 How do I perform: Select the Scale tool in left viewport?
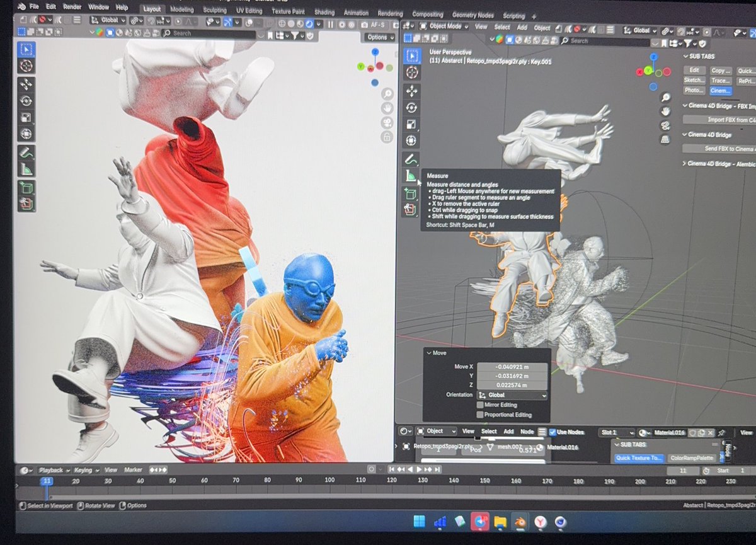[x=26, y=117]
